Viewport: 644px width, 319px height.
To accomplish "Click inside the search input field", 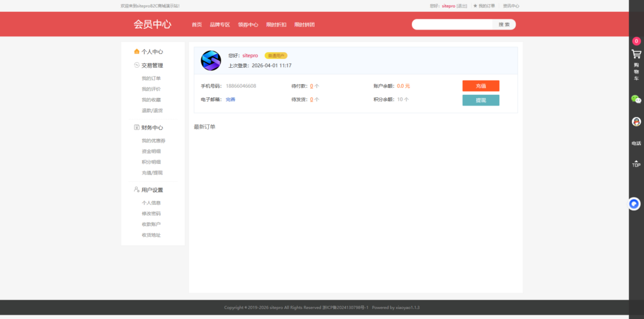I will (x=452, y=24).
